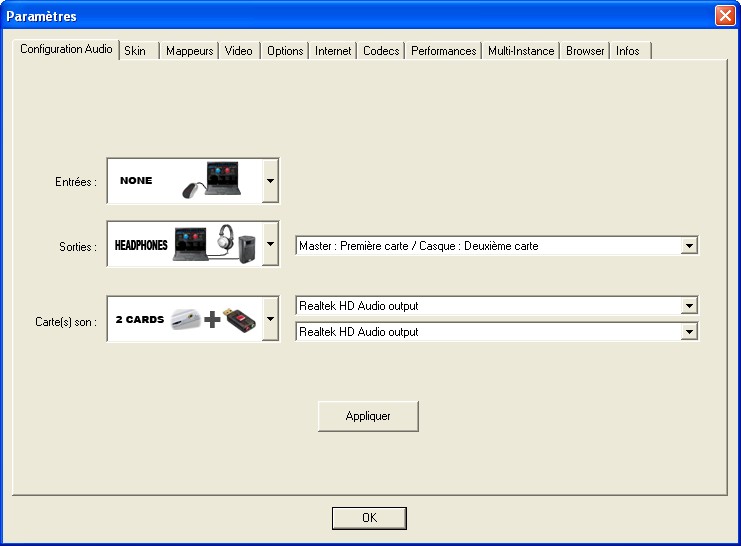
Task: Close the Paramètres window
Action: pos(724,16)
